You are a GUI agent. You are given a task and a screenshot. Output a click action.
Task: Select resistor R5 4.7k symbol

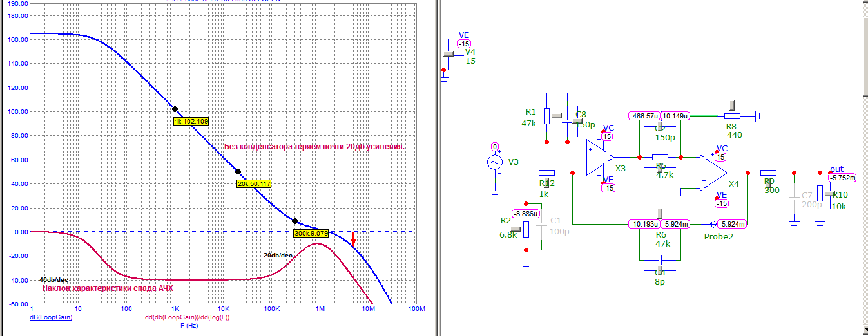pyautogui.click(x=660, y=157)
